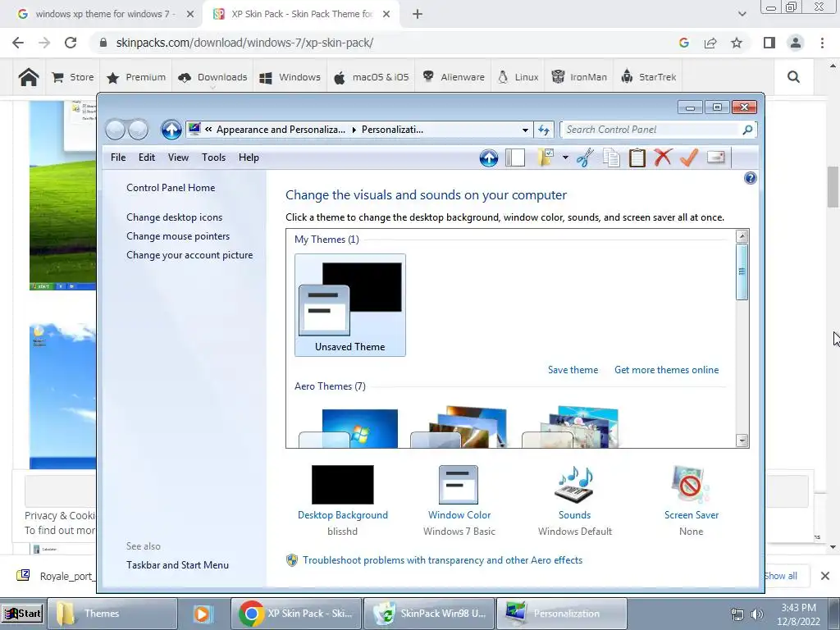Click the Chrome reload button
The image size is (840, 630).
(71, 43)
